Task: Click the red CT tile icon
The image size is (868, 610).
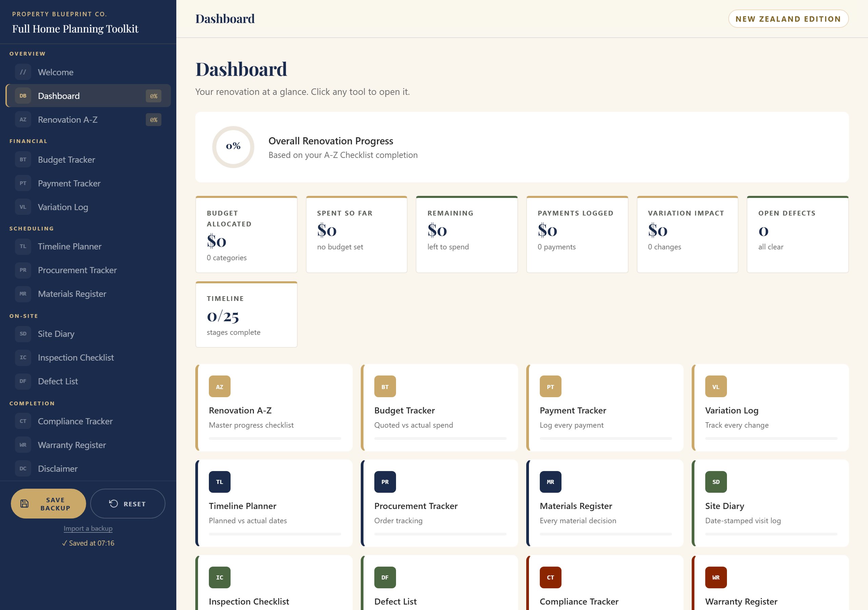Action: coord(550,577)
